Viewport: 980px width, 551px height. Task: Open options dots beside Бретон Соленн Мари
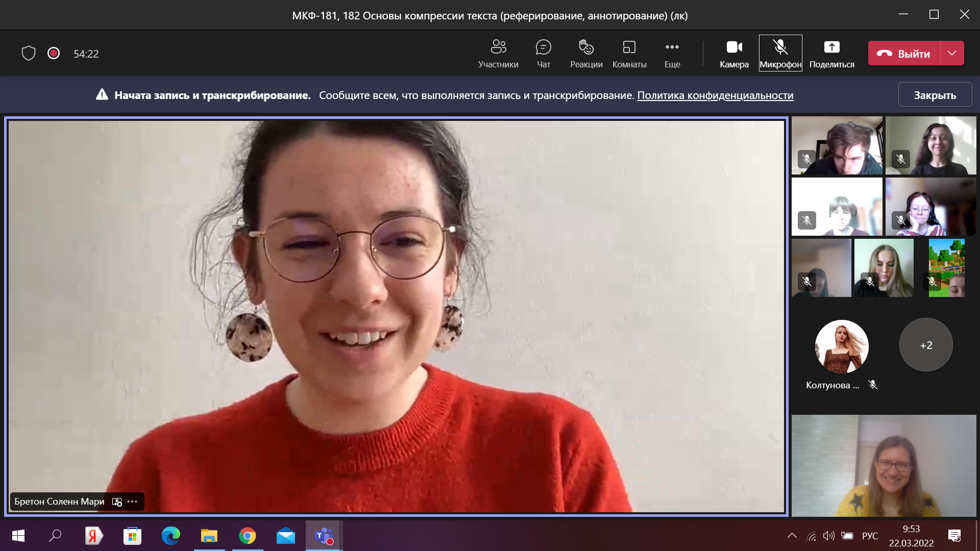click(x=133, y=502)
